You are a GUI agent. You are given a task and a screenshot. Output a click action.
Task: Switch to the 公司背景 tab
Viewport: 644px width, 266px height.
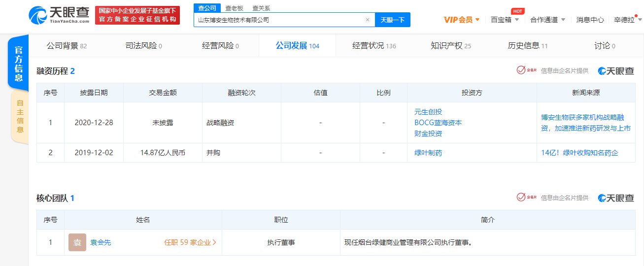click(67, 46)
